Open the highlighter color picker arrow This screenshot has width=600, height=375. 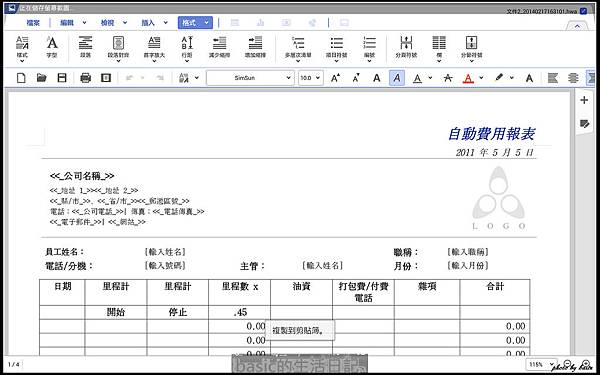pos(512,78)
